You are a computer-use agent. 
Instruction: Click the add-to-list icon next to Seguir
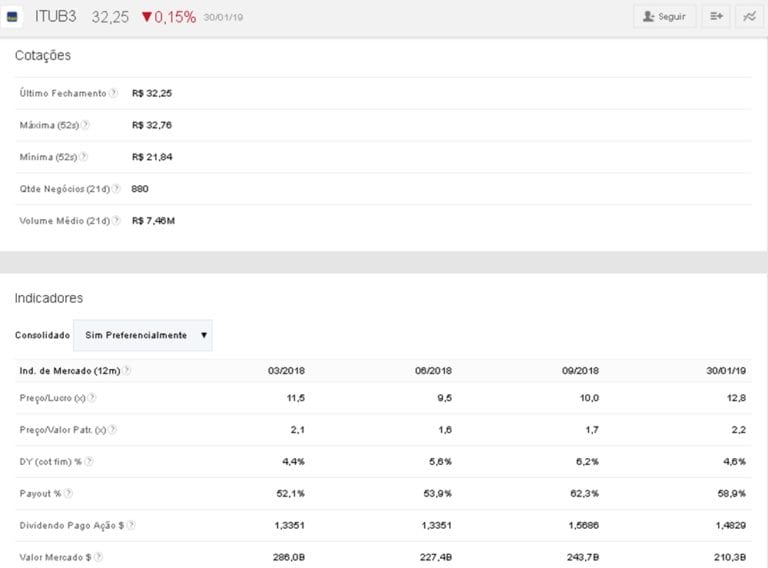[716, 17]
